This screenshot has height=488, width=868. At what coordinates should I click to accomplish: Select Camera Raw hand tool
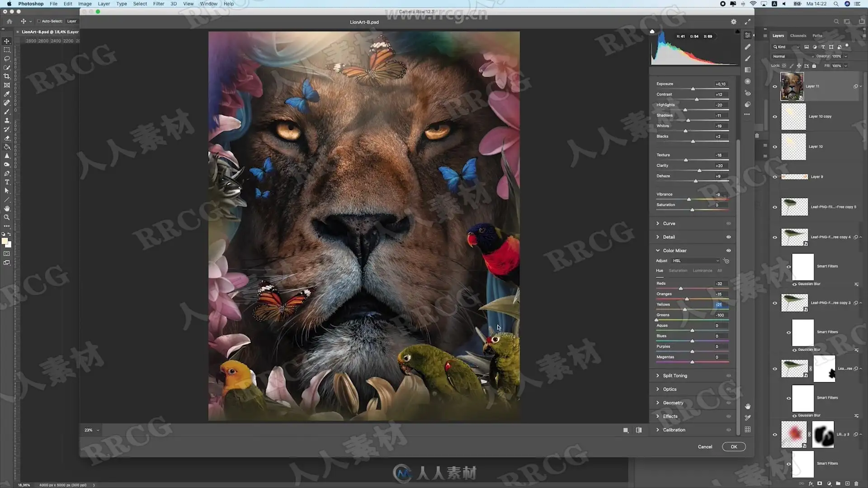(x=748, y=406)
